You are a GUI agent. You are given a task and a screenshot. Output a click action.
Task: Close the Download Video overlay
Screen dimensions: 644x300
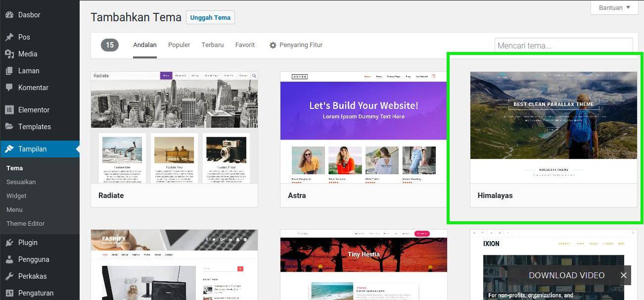click(624, 275)
